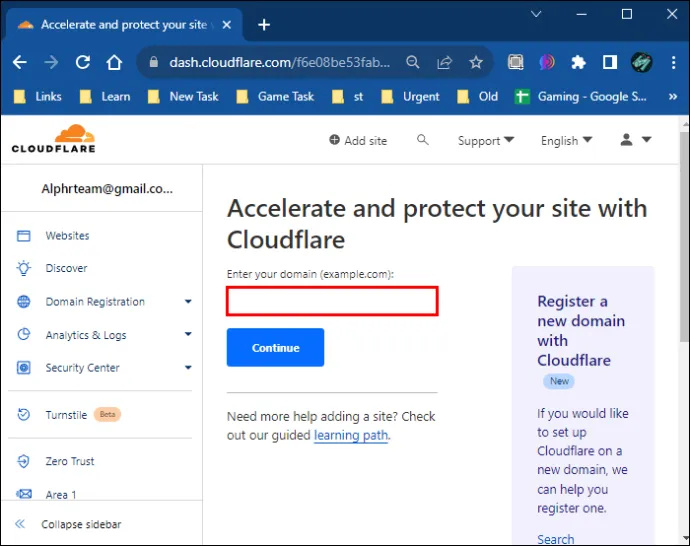This screenshot has width=690, height=546.
Task: Click the Turnstile icon
Action: click(x=24, y=414)
